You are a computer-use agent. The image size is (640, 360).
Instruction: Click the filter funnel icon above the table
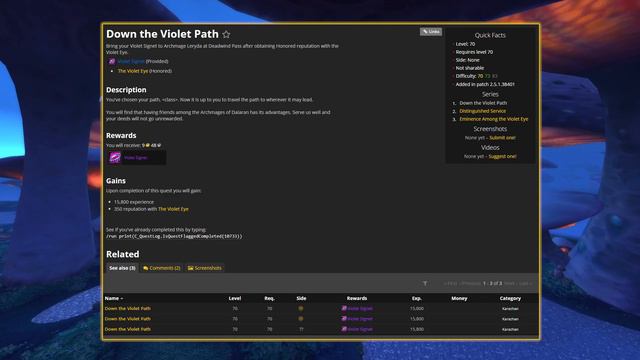[x=425, y=283]
